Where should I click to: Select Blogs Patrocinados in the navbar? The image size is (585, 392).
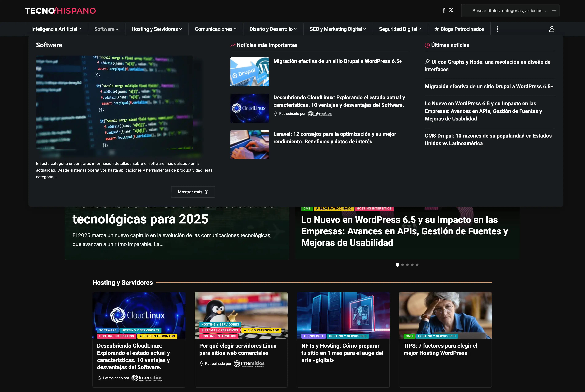(x=459, y=29)
